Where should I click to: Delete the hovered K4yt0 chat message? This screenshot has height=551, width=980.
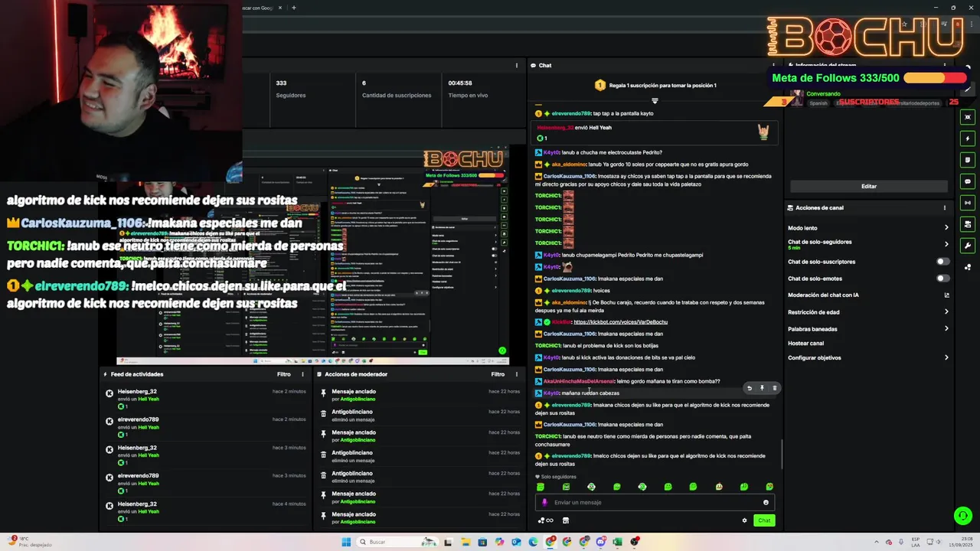point(774,388)
